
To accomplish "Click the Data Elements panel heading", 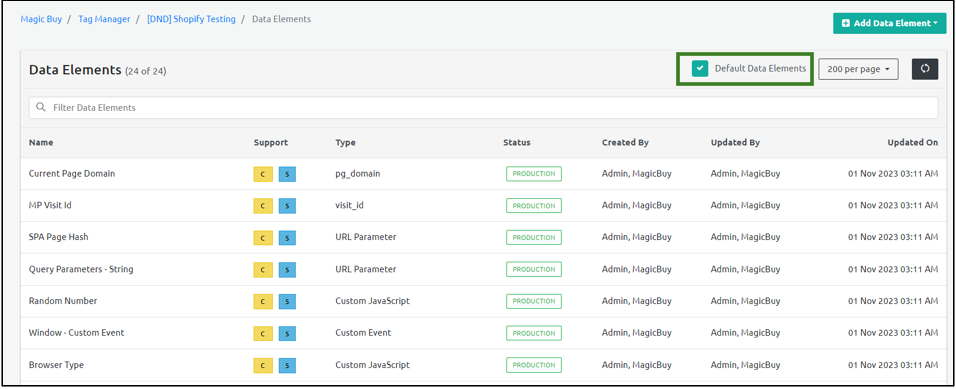I will click(x=76, y=70).
